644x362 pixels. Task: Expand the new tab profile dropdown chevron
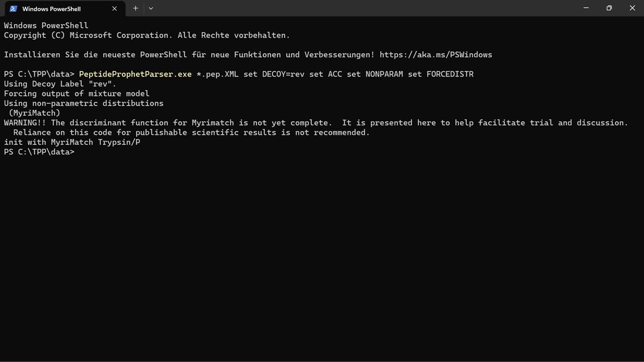(x=151, y=9)
